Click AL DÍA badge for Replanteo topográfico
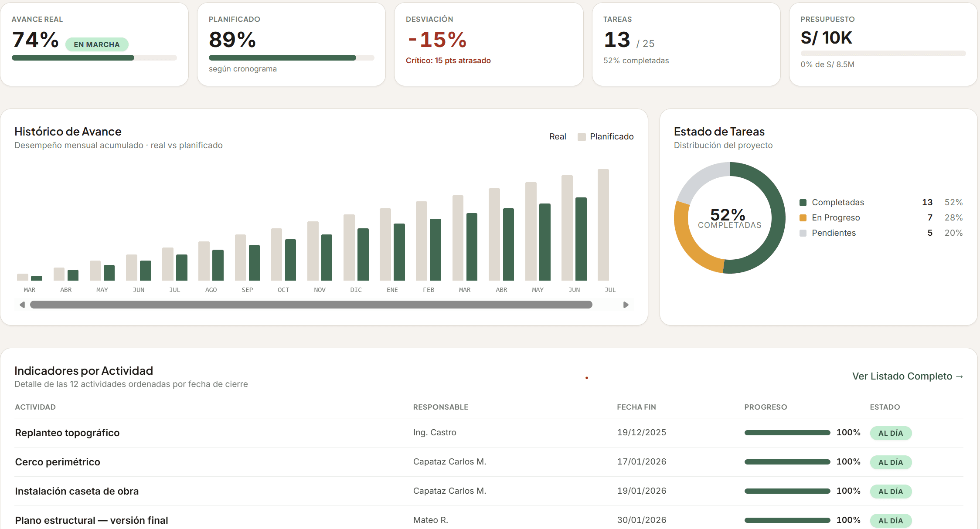Screen dimensions: 980x529 tap(891, 433)
